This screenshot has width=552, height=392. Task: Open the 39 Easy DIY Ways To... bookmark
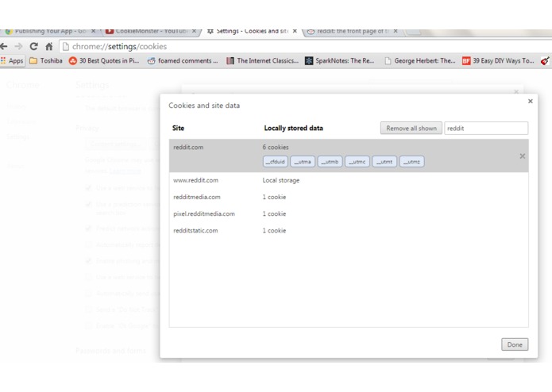[x=498, y=61]
